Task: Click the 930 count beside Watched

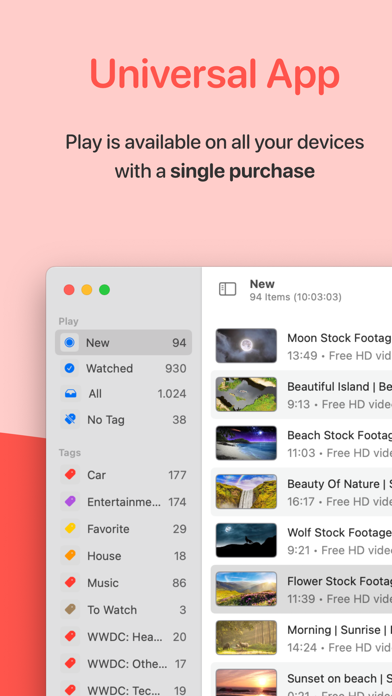Action: point(175,368)
